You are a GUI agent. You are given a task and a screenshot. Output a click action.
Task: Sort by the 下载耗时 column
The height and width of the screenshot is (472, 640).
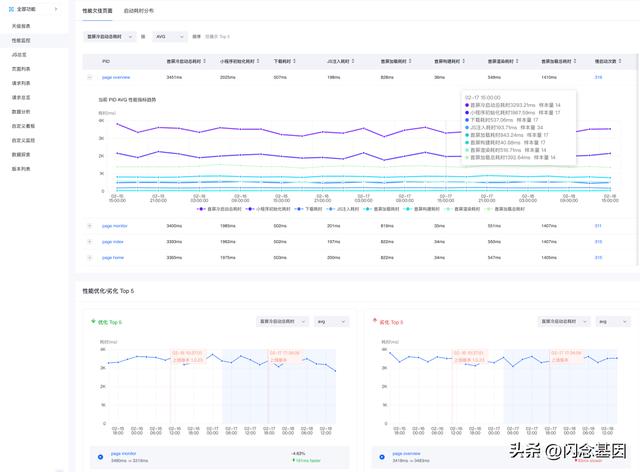click(x=294, y=61)
